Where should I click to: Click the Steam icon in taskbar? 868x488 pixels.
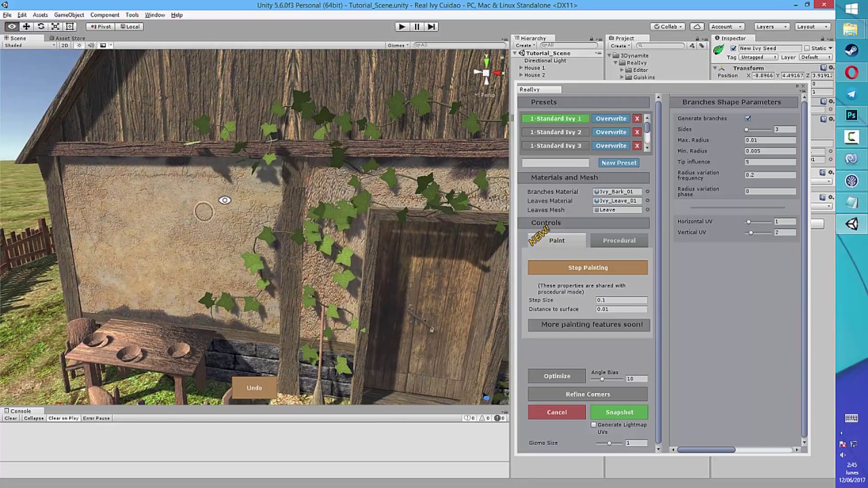[x=852, y=51]
